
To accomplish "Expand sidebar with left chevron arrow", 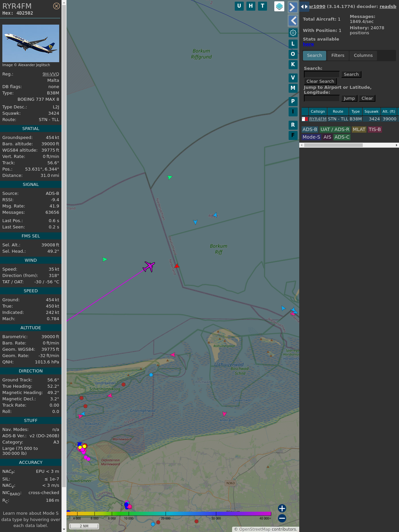I will (x=293, y=21).
